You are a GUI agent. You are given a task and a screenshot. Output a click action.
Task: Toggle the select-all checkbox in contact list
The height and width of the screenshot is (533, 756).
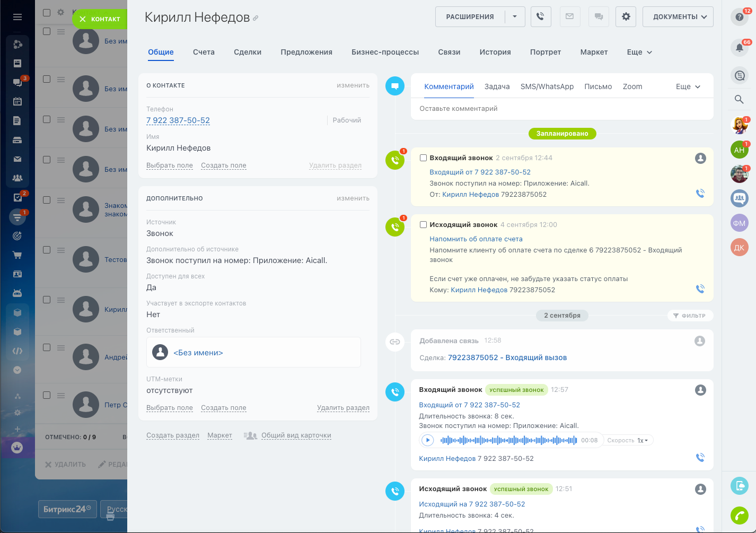coord(47,12)
